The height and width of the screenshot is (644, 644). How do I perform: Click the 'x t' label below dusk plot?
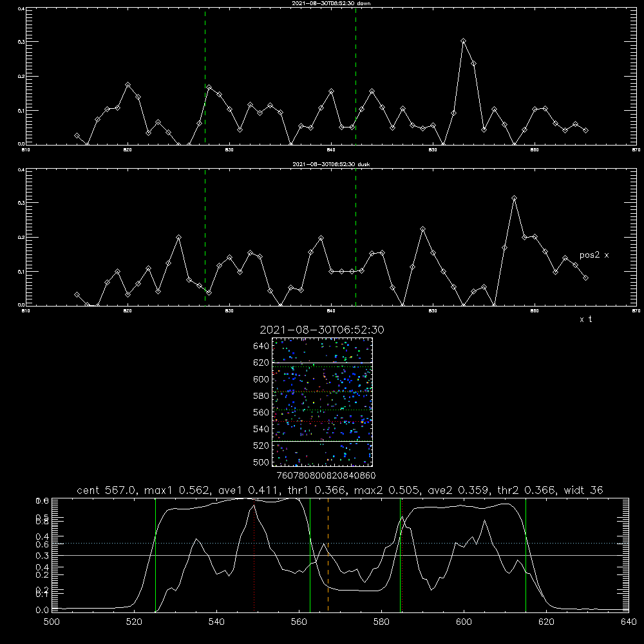(x=585, y=319)
